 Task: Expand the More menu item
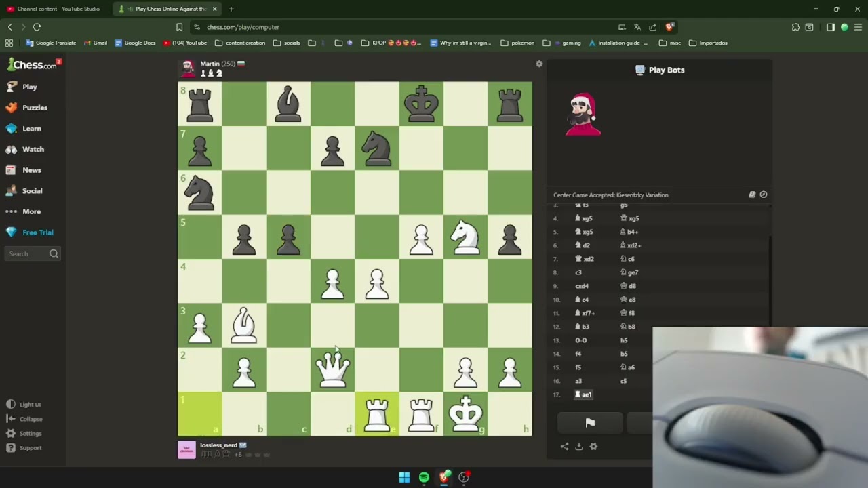pos(24,211)
